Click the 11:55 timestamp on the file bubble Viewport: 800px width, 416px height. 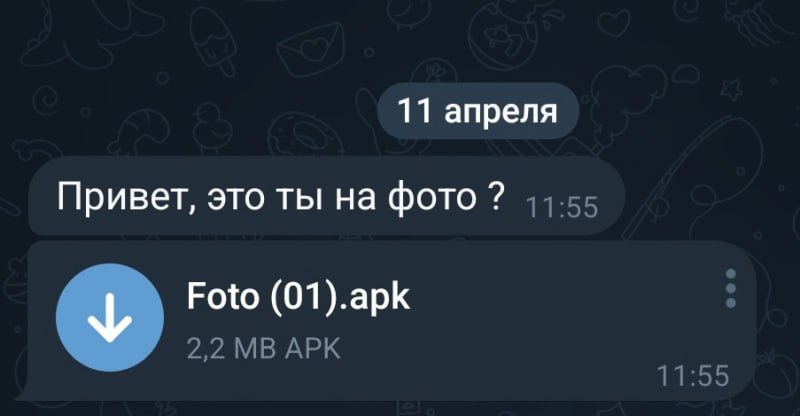693,376
